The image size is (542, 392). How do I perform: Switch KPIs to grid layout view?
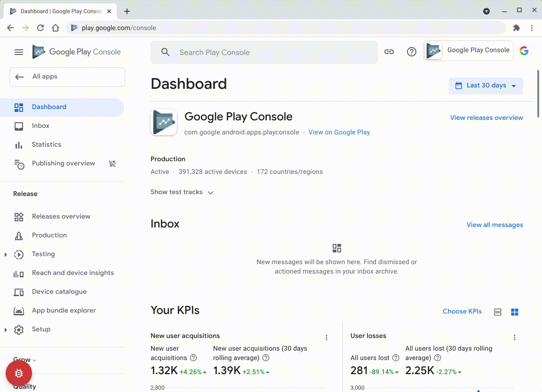click(x=515, y=312)
